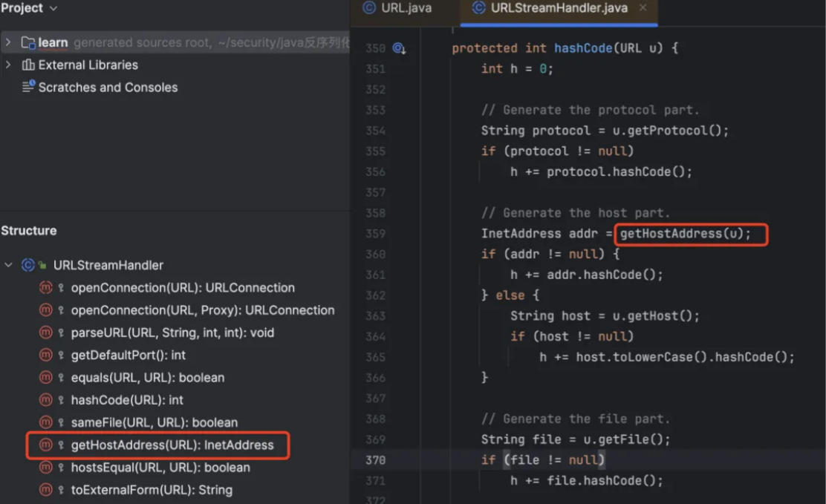This screenshot has height=504, width=826.
Task: Click method icon beside getDefaultPort
Action: tap(46, 355)
